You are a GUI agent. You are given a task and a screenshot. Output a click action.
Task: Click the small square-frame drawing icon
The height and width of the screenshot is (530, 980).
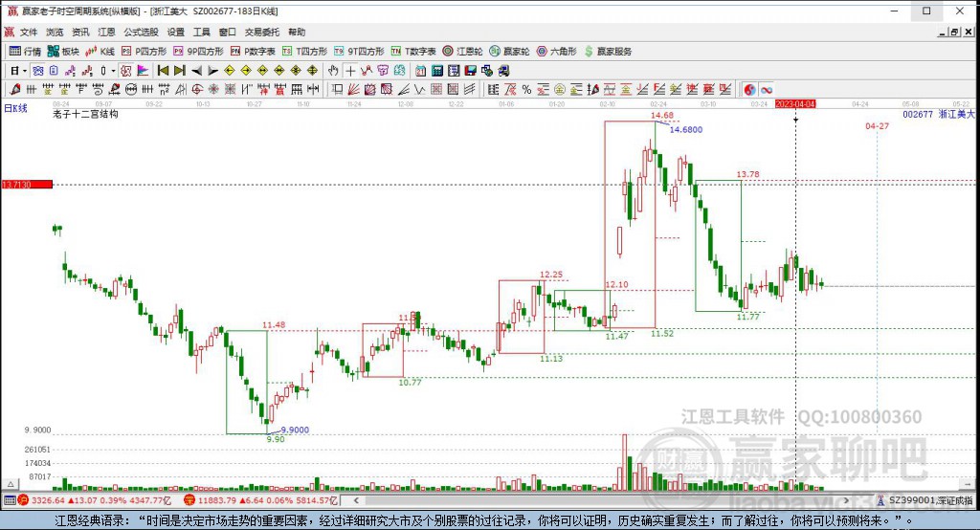click(338, 89)
